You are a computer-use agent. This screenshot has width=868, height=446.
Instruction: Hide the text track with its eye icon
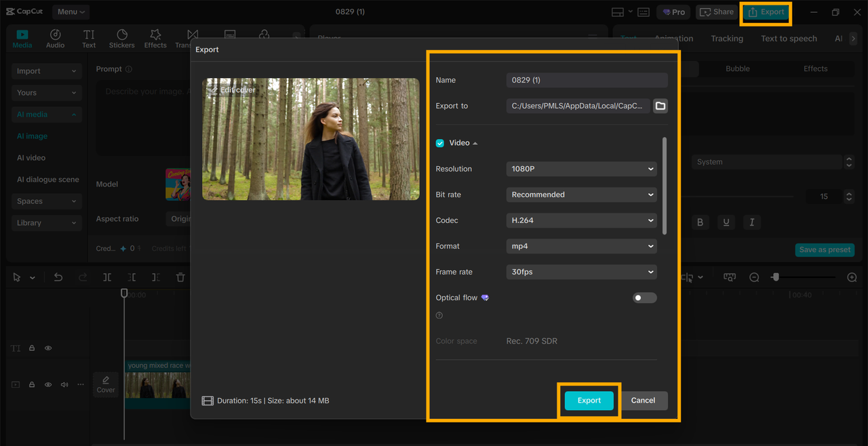click(48, 348)
